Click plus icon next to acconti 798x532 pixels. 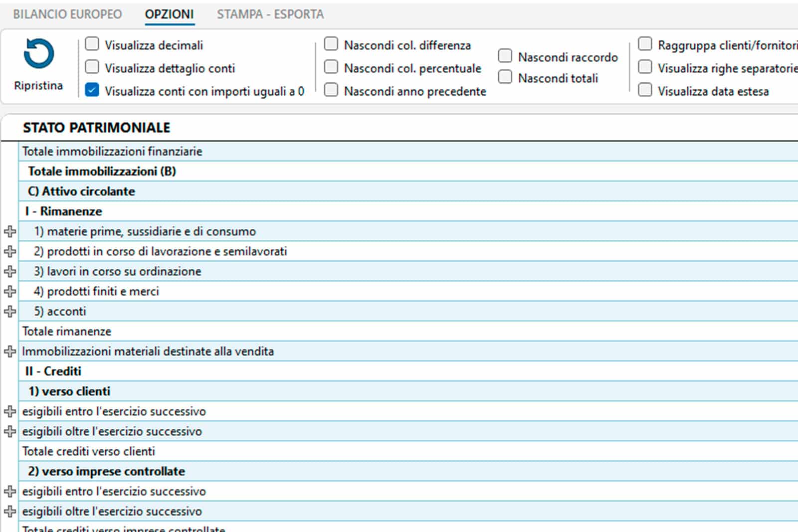point(10,311)
